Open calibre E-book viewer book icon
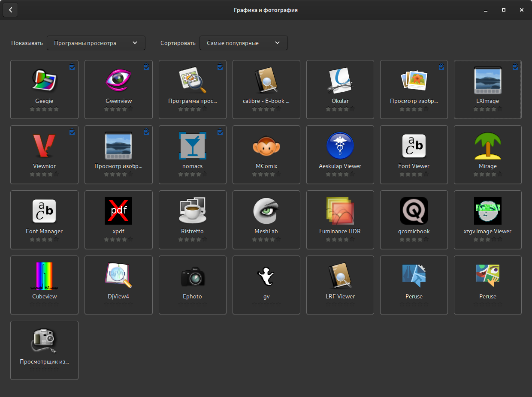 click(x=266, y=80)
